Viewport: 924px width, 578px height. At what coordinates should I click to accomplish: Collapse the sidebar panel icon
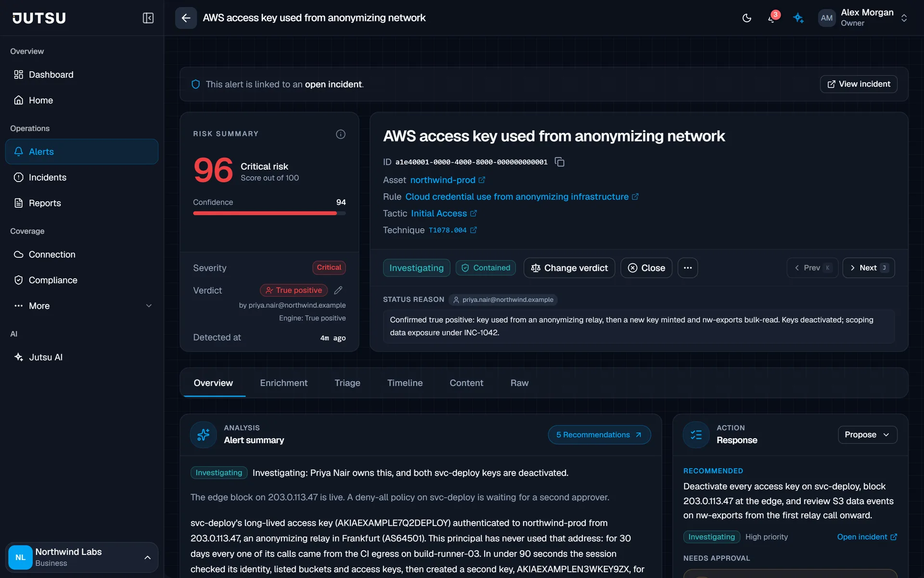click(148, 18)
